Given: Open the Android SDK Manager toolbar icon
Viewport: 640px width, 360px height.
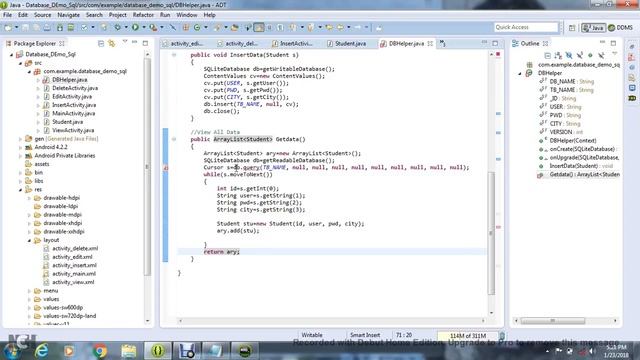Looking at the screenshot, I should pos(60,27).
